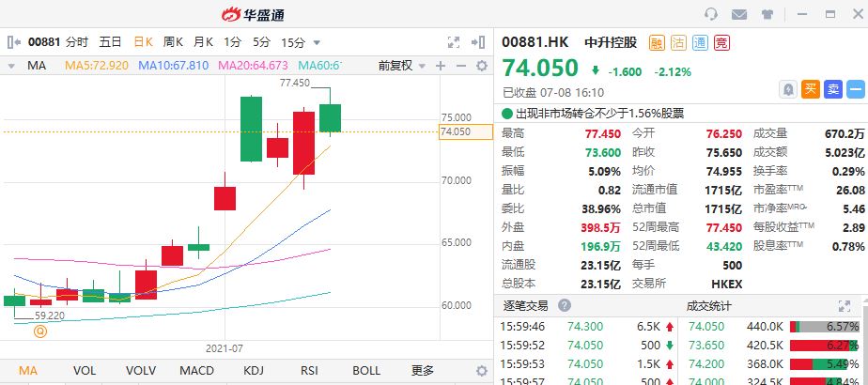
Task: Collapse MA indicator line triangle
Action: (11, 67)
